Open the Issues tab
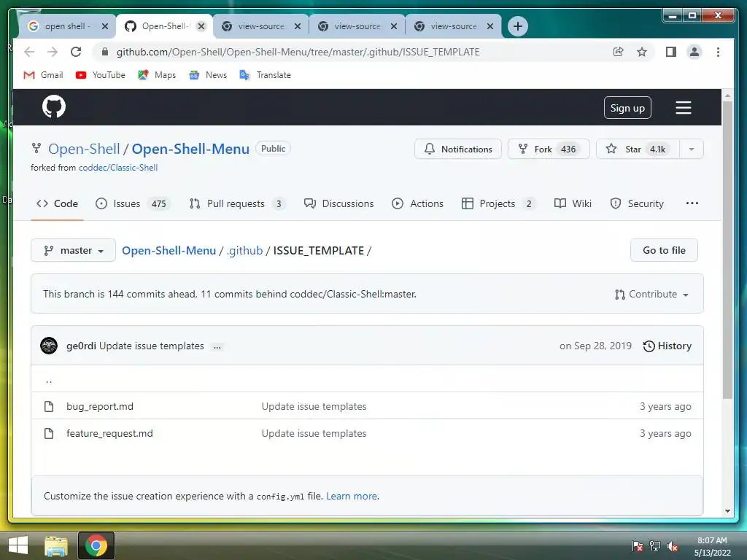Screen dimensions: 747x560 point(133,204)
